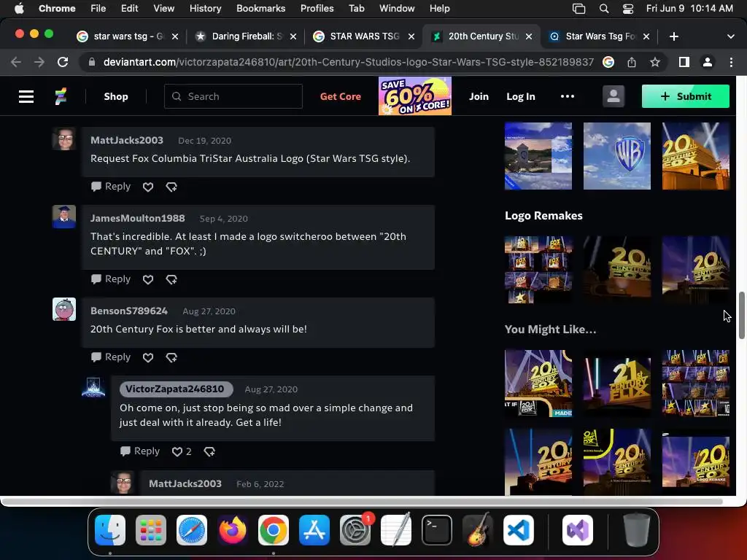Focus the DeviantArt Search field
Image resolution: width=747 pixels, height=560 pixels.
233,96
